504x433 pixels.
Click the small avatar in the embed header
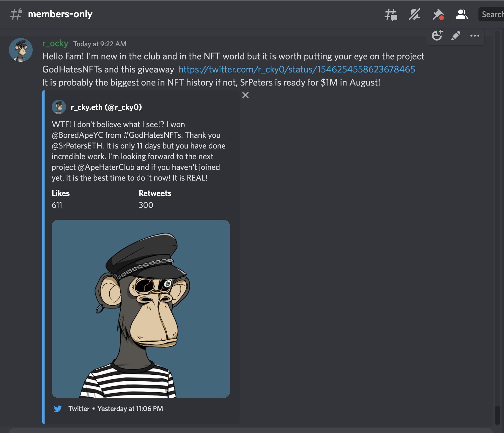(59, 107)
